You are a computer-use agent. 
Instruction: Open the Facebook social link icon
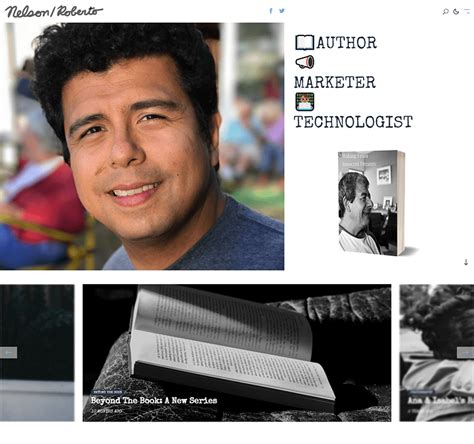pyautogui.click(x=271, y=11)
